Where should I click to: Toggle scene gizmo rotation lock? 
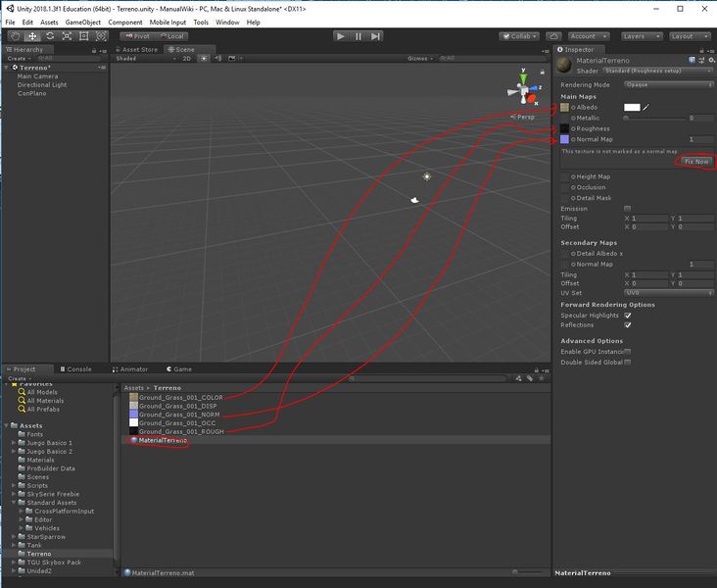point(543,72)
